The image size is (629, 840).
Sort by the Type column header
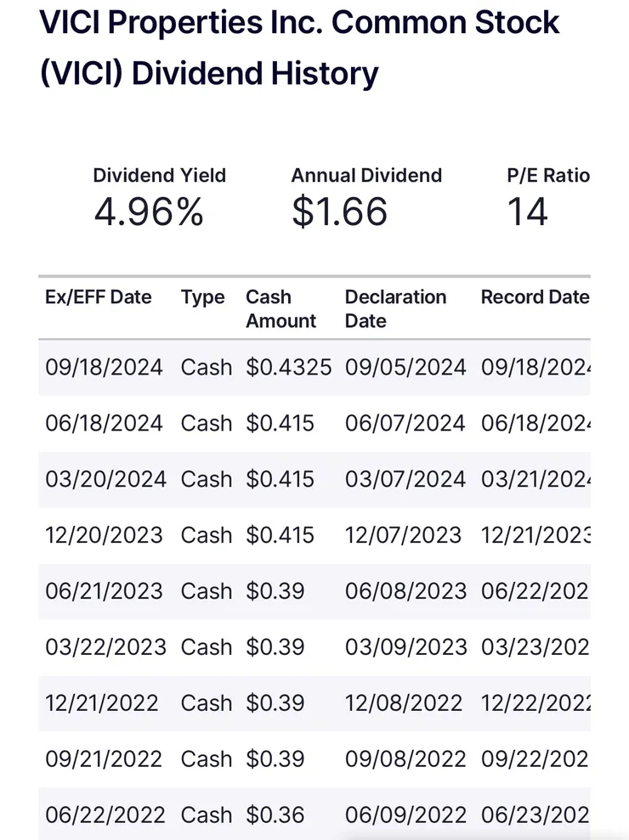point(202,298)
